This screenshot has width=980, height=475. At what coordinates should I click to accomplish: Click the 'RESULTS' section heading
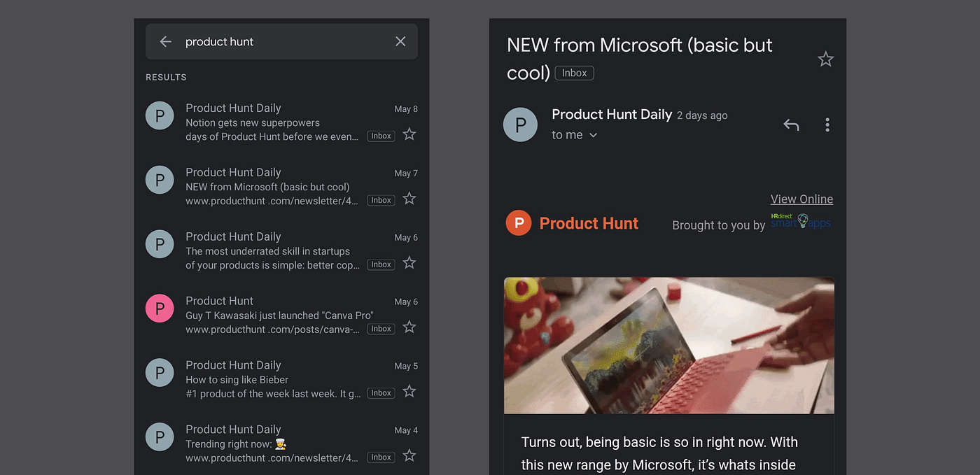point(166,78)
